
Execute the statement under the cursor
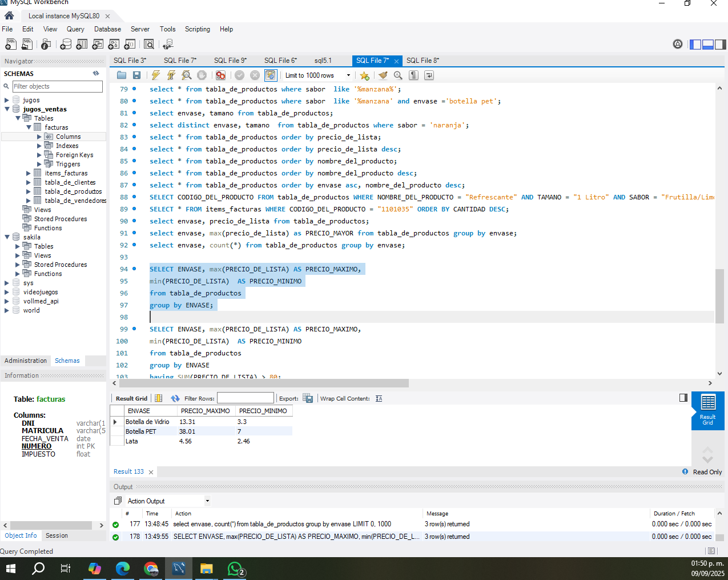(x=171, y=75)
